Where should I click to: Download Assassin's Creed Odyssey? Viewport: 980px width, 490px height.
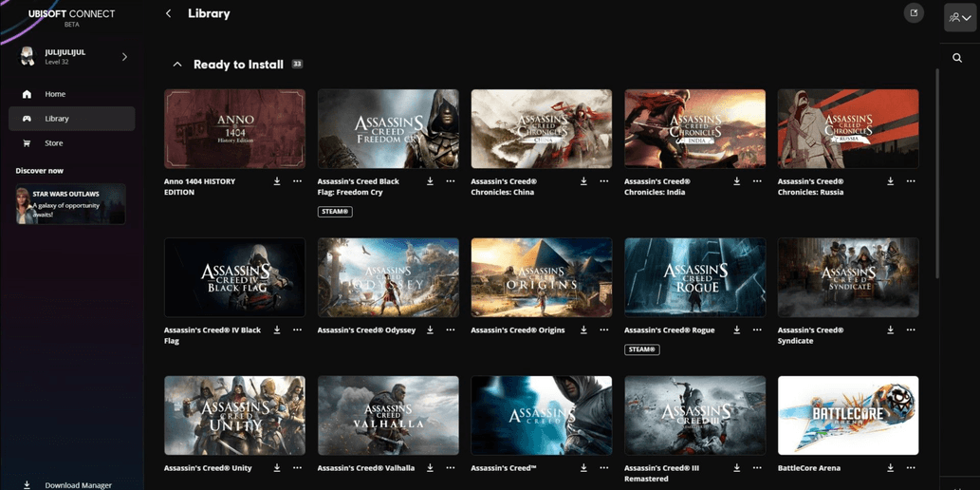[430, 330]
